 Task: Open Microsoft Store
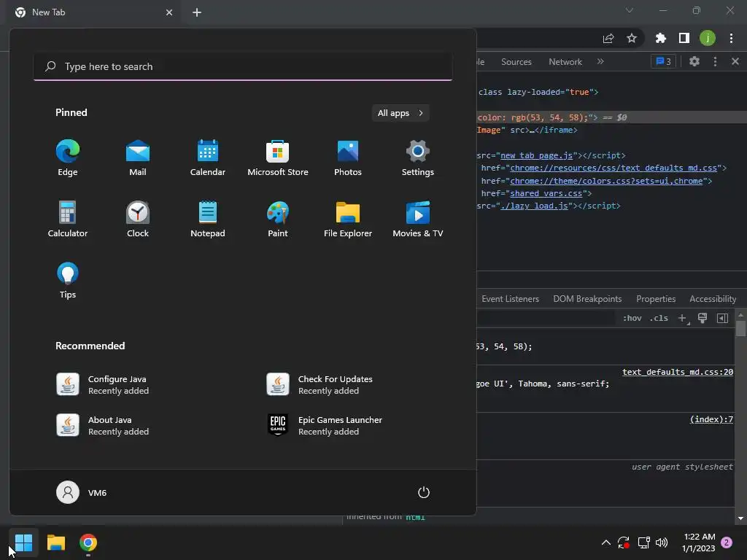tap(278, 158)
